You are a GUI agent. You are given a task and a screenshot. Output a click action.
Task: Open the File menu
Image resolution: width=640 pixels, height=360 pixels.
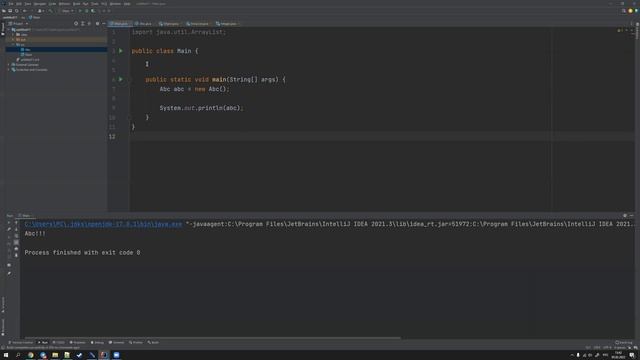(x=11, y=4)
